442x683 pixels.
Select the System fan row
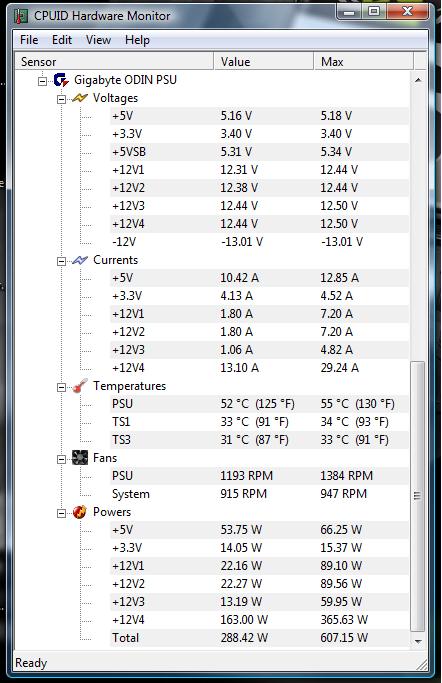[259, 494]
